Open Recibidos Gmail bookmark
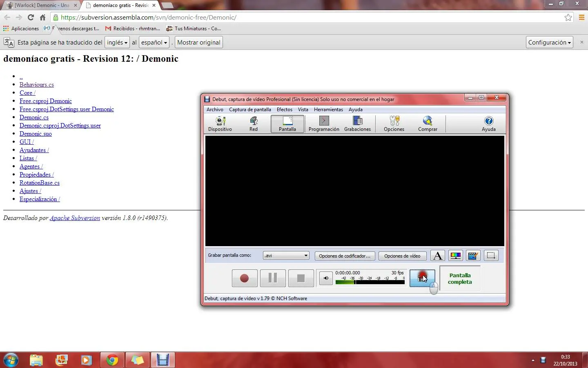Image resolution: width=588 pixels, height=368 pixels. [133, 29]
